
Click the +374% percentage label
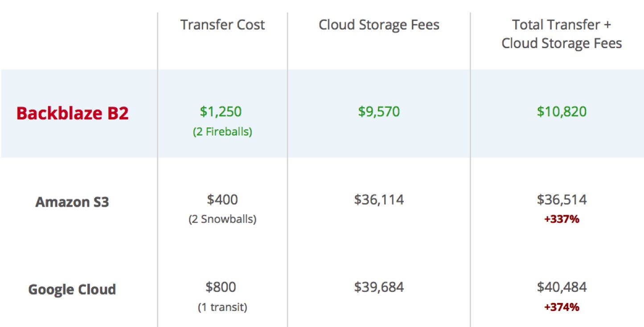562,307
